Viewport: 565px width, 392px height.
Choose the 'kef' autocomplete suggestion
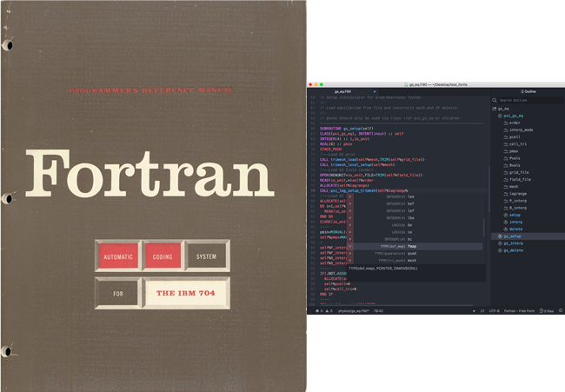click(415, 204)
